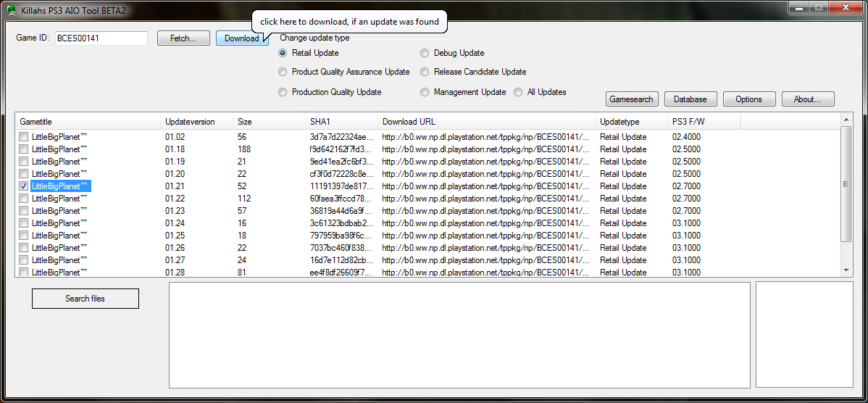Click the app icon in title bar

coord(11,9)
